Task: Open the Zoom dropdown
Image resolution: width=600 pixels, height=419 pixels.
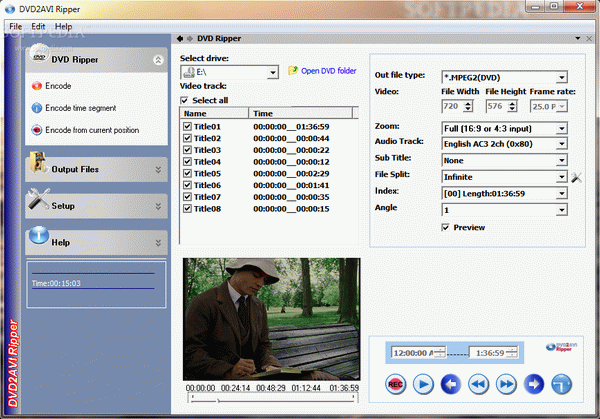Action: coord(561,129)
